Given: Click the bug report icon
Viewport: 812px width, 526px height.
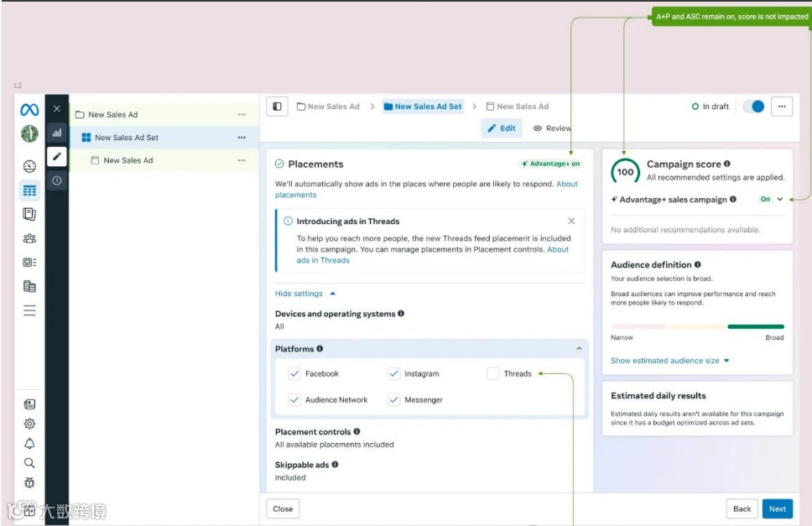Looking at the screenshot, I should tap(29, 482).
